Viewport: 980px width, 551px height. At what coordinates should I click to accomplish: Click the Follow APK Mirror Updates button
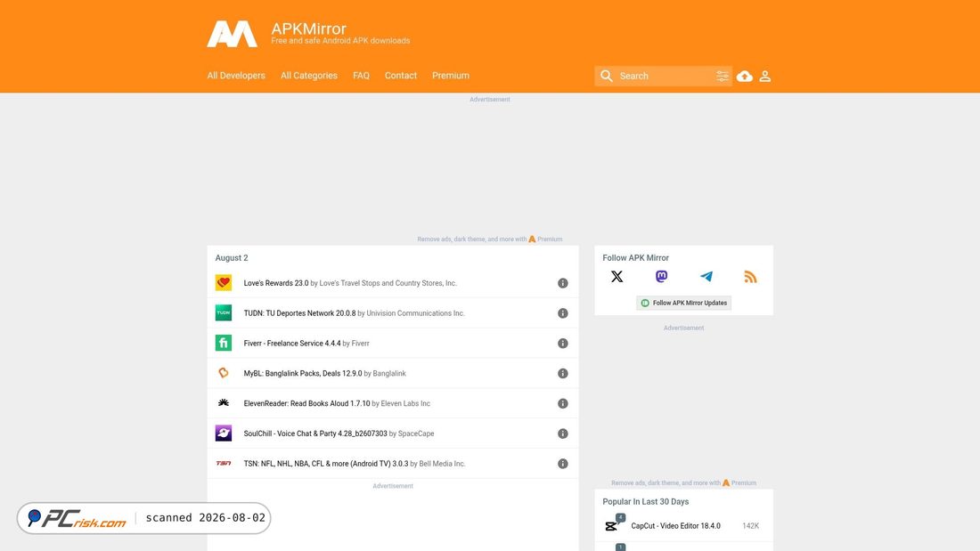[x=683, y=303]
